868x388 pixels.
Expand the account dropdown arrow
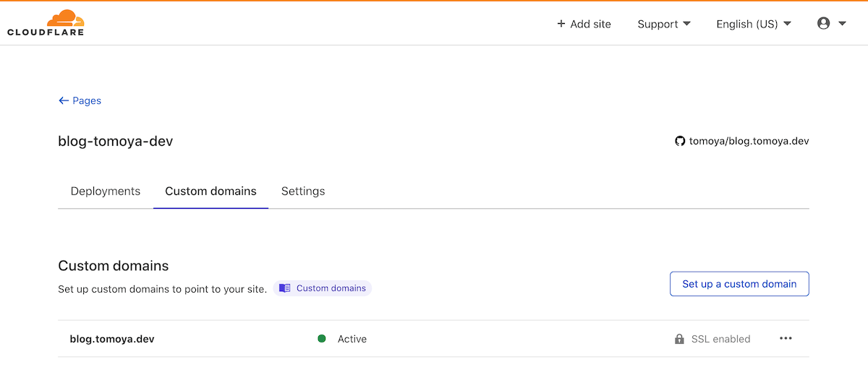pyautogui.click(x=842, y=24)
